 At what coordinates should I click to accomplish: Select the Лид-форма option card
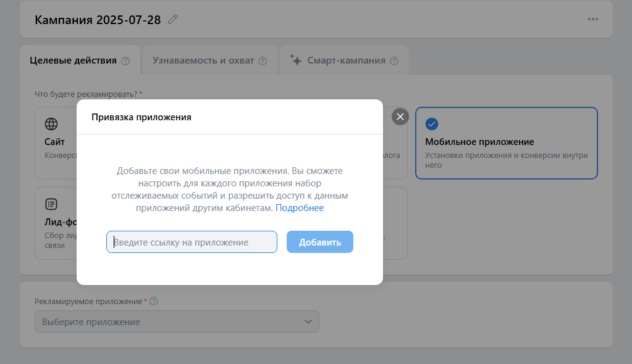(56, 223)
